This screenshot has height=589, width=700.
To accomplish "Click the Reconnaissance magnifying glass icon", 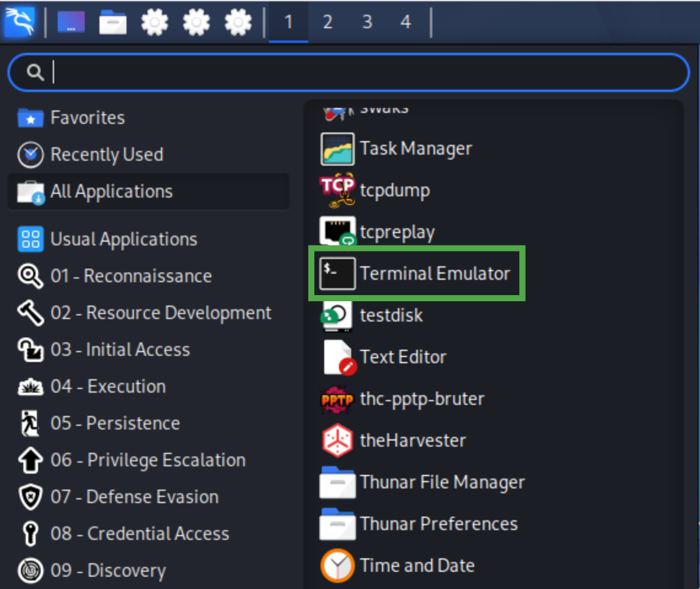I will (30, 276).
